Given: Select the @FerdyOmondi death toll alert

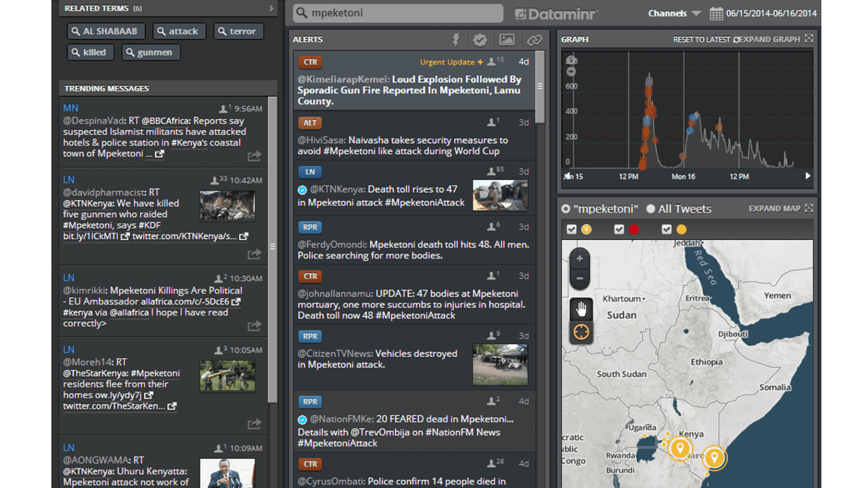Looking at the screenshot, I should point(414,240).
